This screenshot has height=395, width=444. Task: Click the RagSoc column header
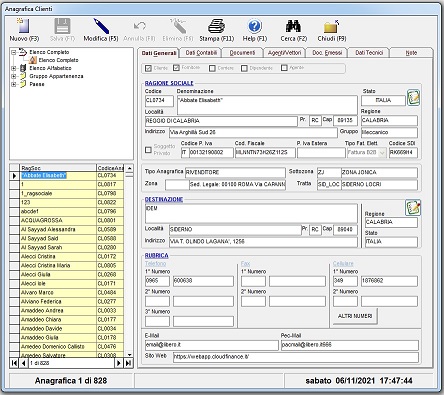[x=58, y=168]
